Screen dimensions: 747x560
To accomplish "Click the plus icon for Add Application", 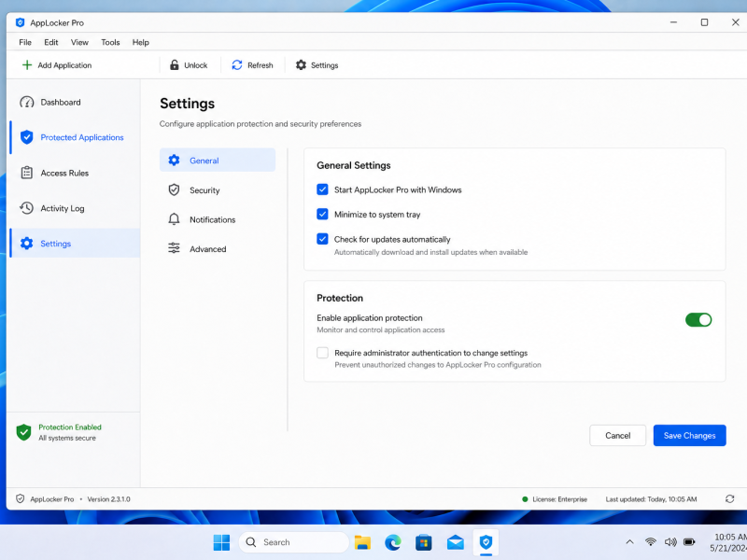I will tap(27, 64).
